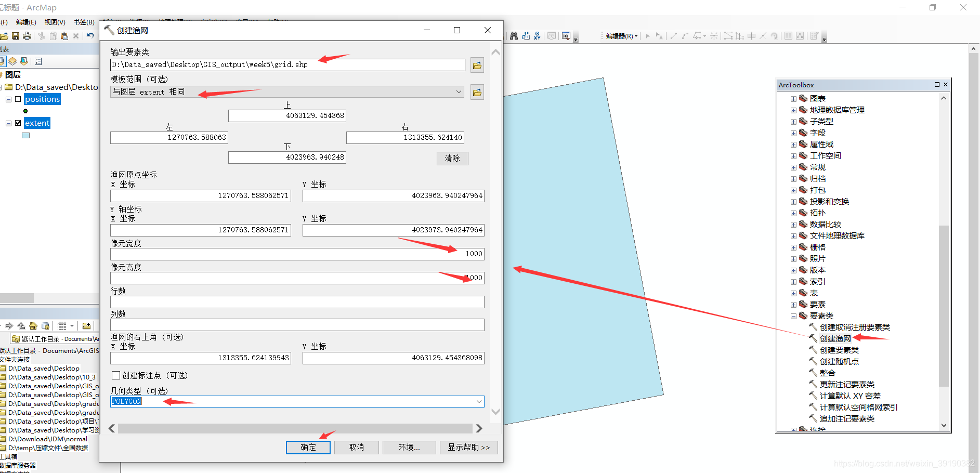Click the 上 extent value field
This screenshot has height=473, width=980.
[x=287, y=115]
